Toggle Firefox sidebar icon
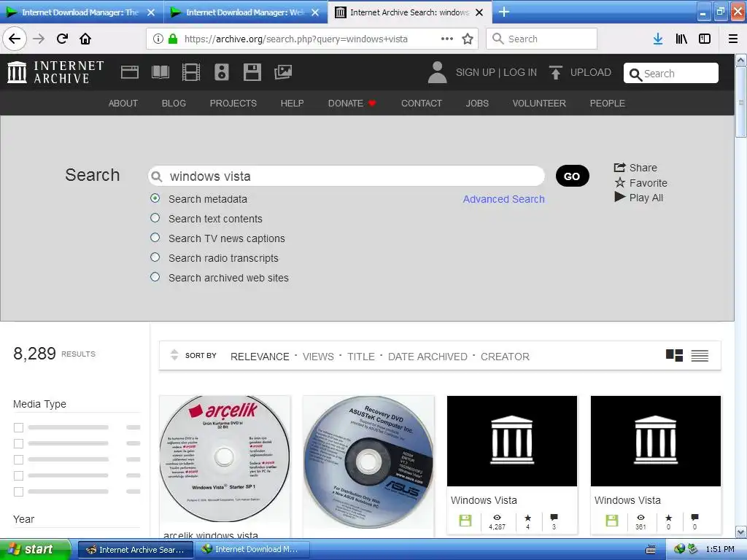The width and height of the screenshot is (747, 560). 705,39
